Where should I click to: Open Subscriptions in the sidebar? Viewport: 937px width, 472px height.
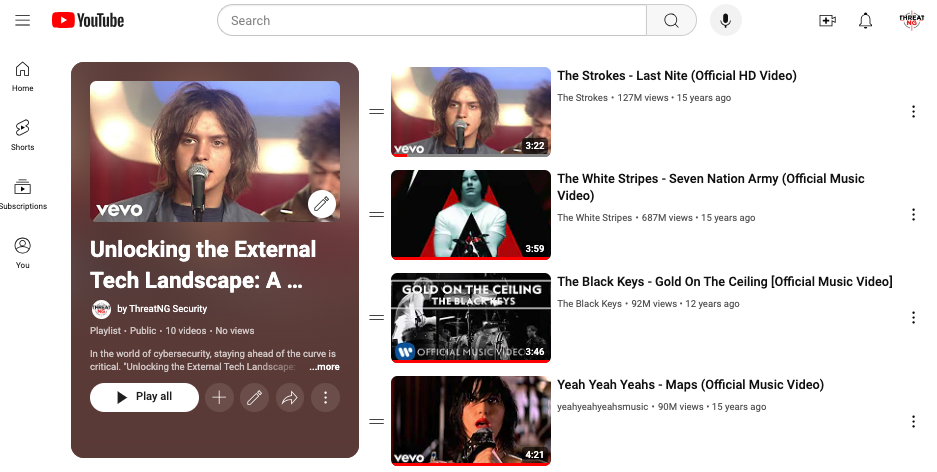pyautogui.click(x=23, y=194)
